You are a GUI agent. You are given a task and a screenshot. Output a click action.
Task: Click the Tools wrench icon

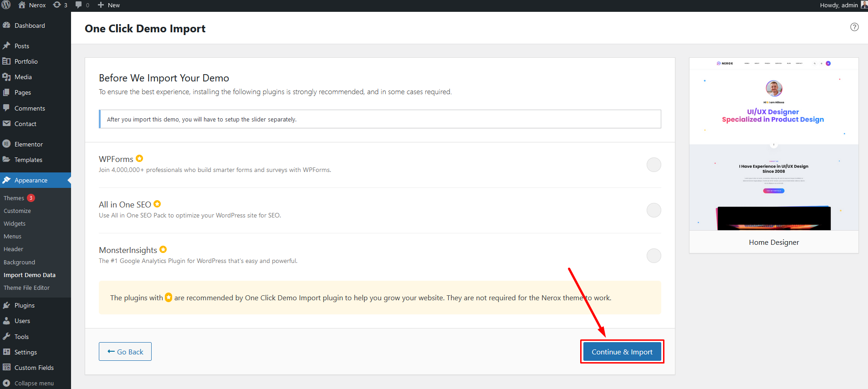point(6,337)
